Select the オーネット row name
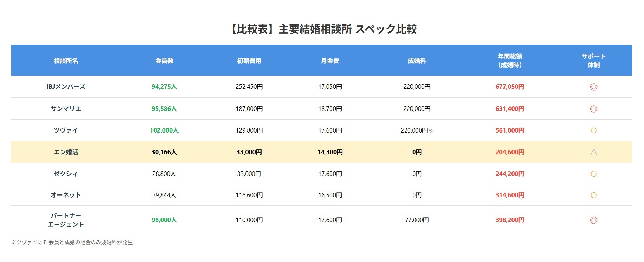Image resolution: width=644 pixels, height=262 pixels. (x=66, y=195)
